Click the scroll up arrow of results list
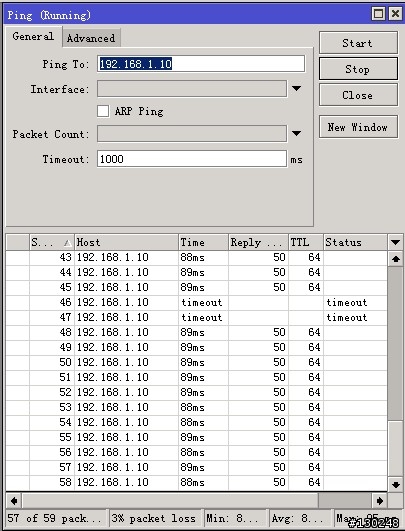Screen dimensions: 405x531 coord(395,259)
